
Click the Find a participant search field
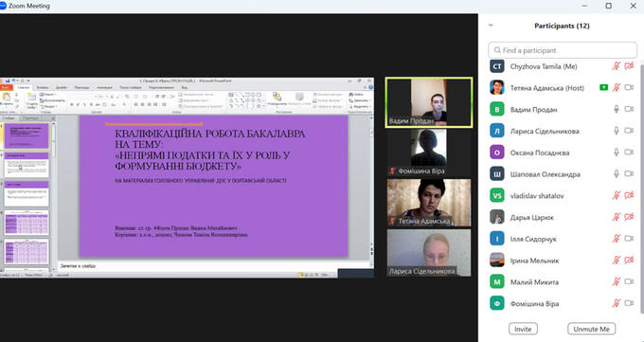tap(563, 50)
